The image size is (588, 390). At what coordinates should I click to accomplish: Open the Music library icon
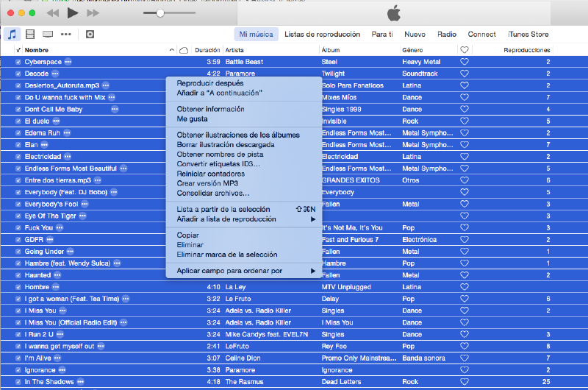tap(12, 34)
